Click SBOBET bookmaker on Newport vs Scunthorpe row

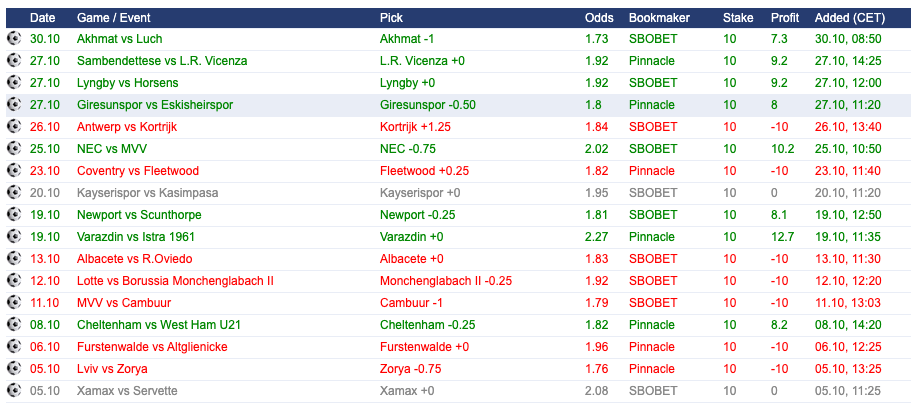pos(653,215)
